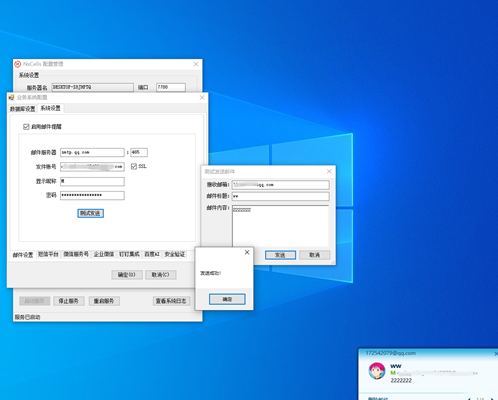Click the sender avatar in the mail notification
The width and height of the screenshot is (498, 400).
(377, 371)
